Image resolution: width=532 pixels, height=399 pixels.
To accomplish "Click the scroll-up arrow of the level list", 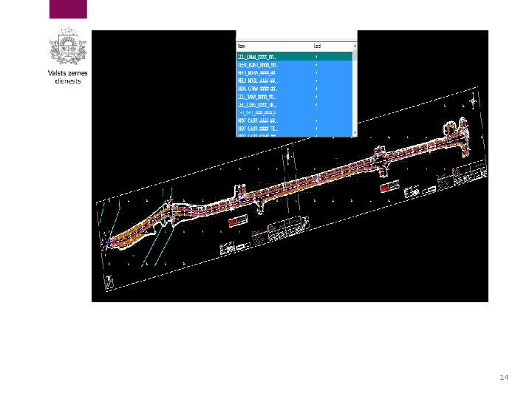I will click(355, 46).
